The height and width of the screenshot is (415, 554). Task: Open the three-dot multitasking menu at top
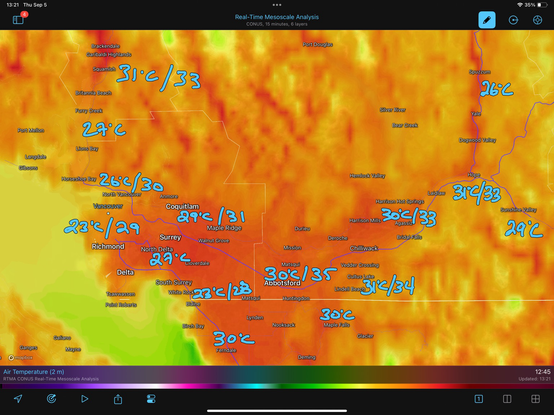pos(277,5)
